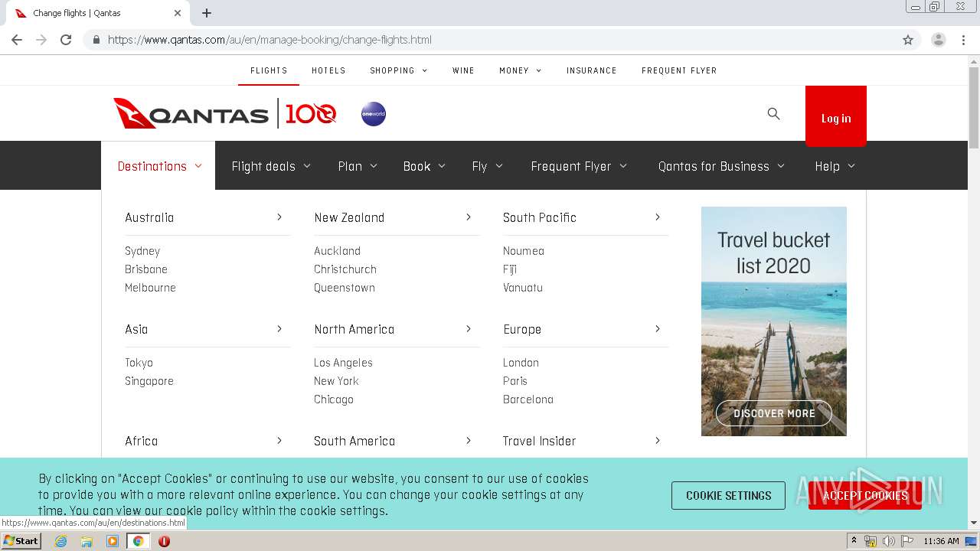Choose Melbourne destination link
980x551 pixels.
150,288
